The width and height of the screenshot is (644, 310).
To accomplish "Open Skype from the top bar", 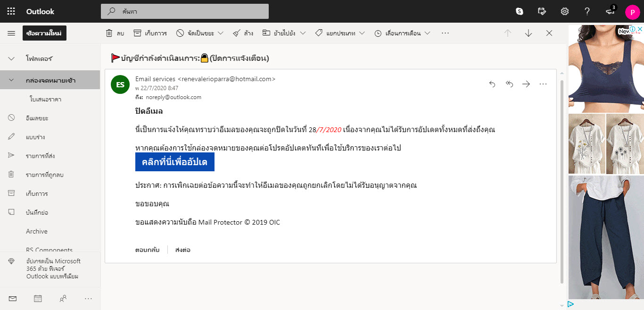I will (x=520, y=11).
